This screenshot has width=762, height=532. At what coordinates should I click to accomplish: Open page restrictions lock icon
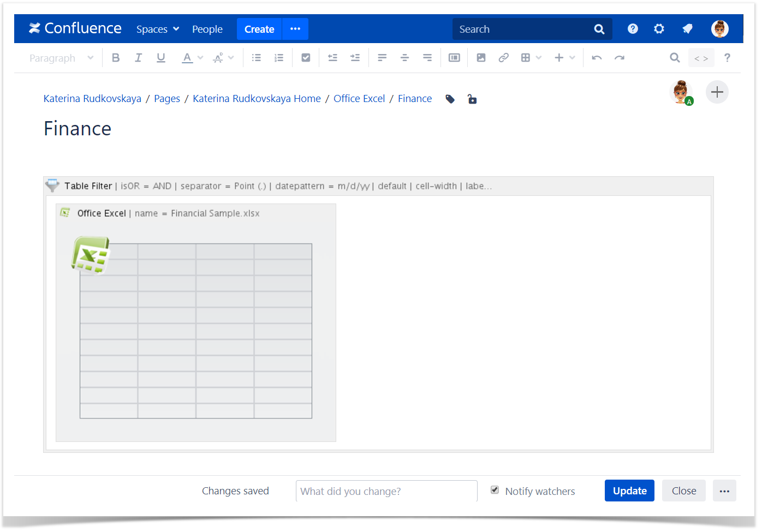click(x=472, y=99)
